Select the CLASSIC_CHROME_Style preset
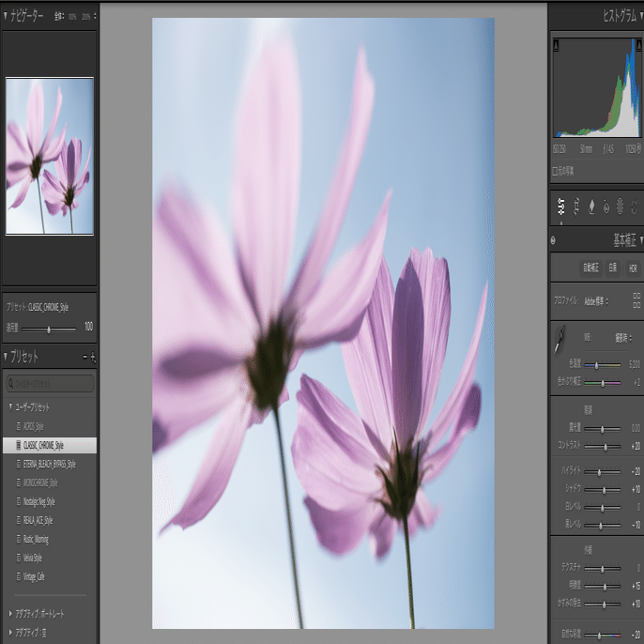644x644 pixels. (50, 445)
